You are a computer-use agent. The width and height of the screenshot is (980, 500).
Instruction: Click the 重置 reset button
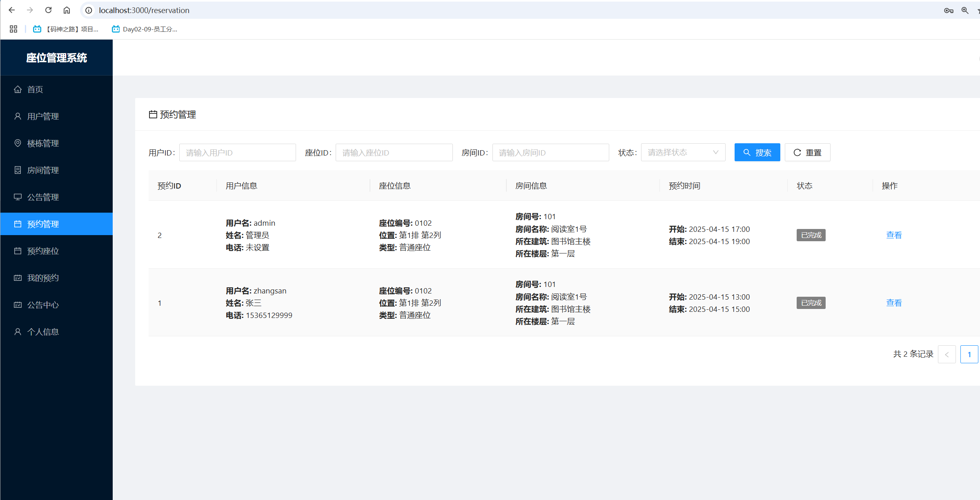tap(807, 152)
